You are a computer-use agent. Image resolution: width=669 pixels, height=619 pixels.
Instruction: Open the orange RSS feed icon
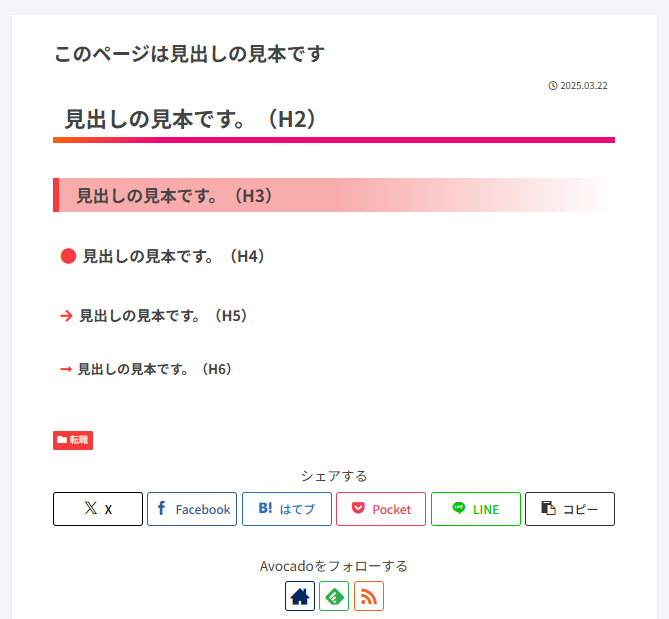(369, 597)
